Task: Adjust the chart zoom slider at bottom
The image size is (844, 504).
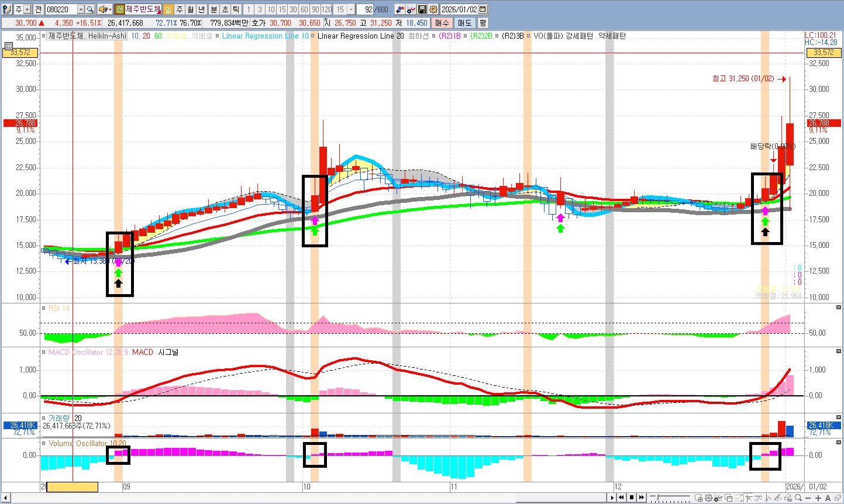Action: coord(657,498)
